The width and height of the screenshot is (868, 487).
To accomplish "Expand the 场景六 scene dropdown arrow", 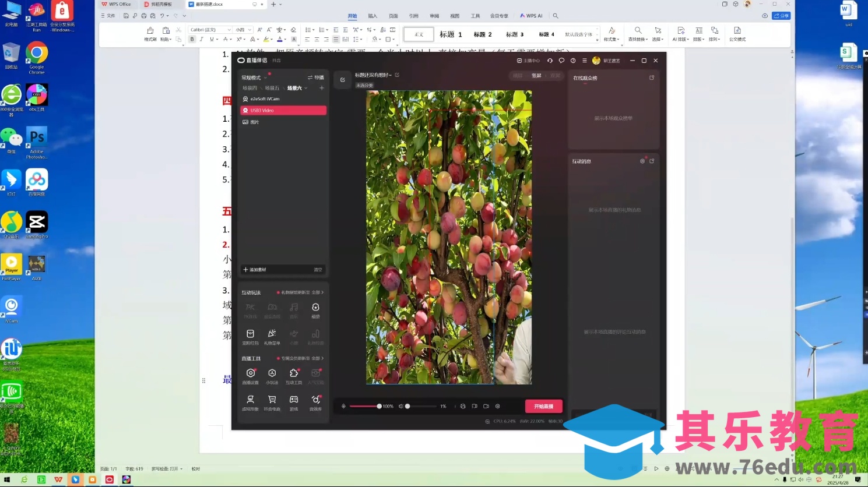I will [305, 89].
